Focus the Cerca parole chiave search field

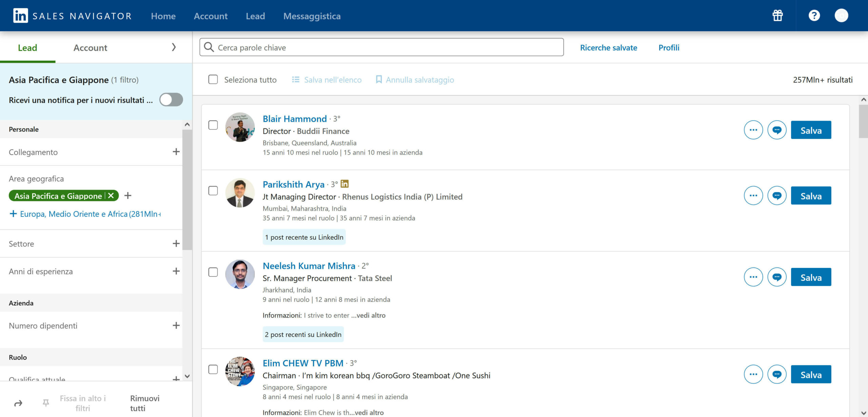[x=382, y=47]
